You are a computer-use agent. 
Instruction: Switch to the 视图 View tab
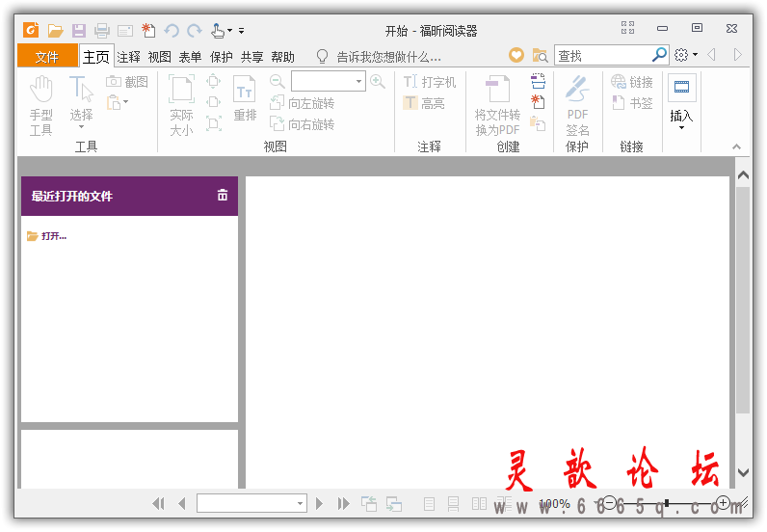tap(159, 57)
